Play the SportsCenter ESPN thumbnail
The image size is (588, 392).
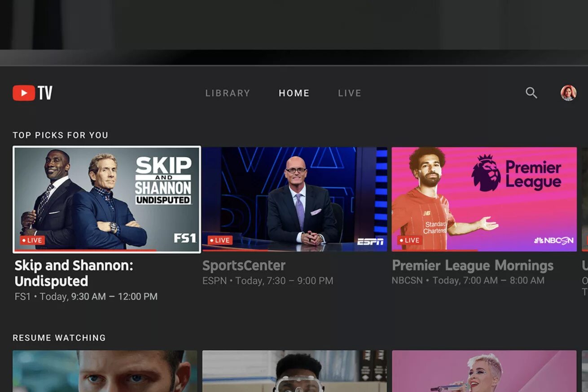pos(294,199)
